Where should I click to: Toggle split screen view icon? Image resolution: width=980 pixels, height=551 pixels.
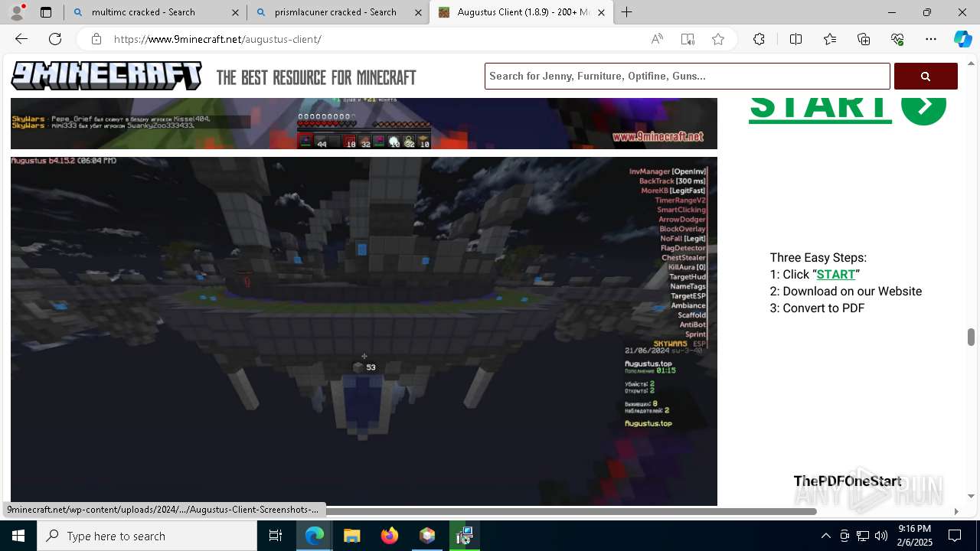[x=795, y=39]
